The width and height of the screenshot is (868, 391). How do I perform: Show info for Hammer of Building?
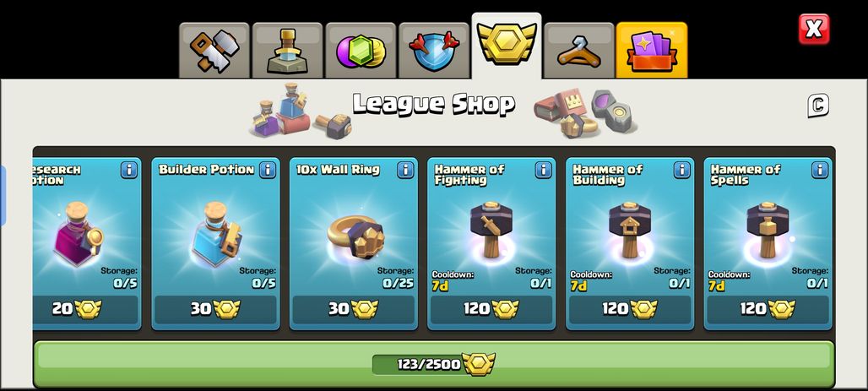pos(682,170)
